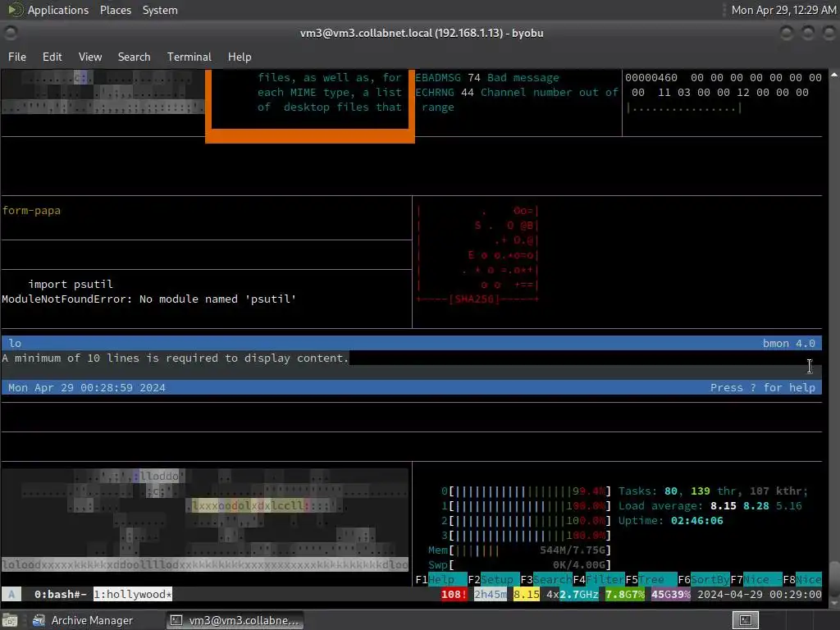Screen dimensions: 840x630
Task: Click the "A minimum of 10 lines" message
Action: pyautogui.click(x=176, y=358)
